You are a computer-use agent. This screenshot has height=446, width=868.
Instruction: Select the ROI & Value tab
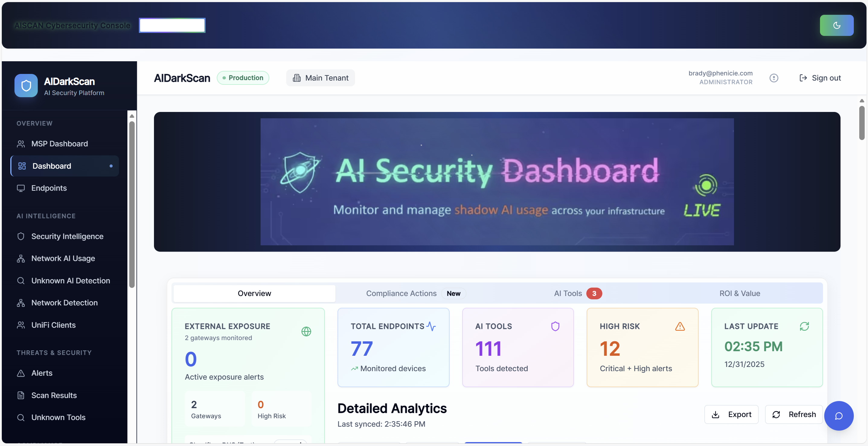click(x=740, y=293)
